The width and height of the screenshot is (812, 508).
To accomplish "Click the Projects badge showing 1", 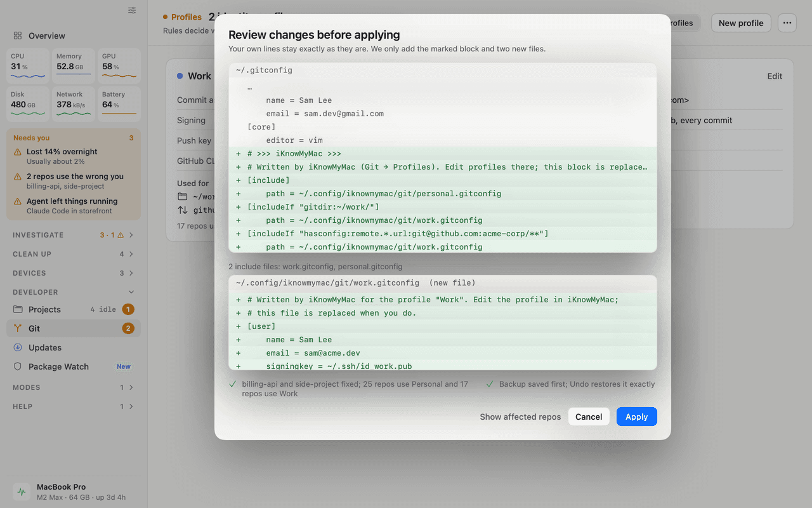I will [128, 309].
